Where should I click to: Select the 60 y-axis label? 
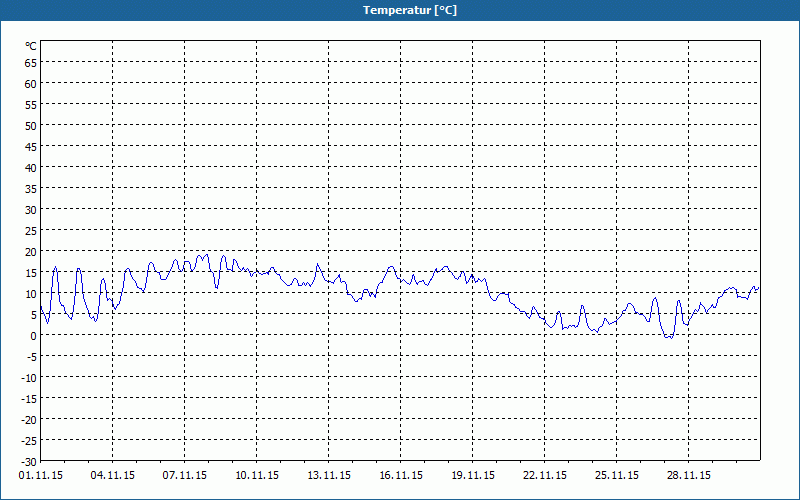[31, 84]
